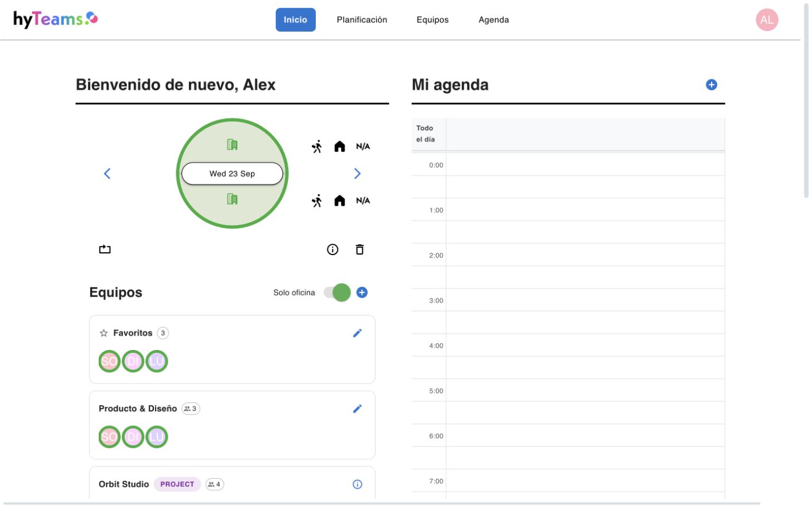Click the SO avatar in Producto & Diseño

pyautogui.click(x=109, y=437)
